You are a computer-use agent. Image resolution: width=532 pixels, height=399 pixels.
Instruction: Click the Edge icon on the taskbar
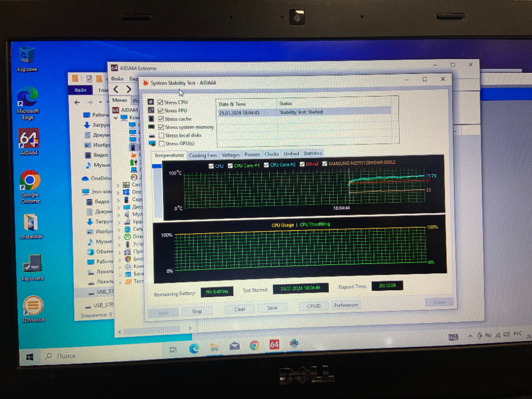(194, 348)
